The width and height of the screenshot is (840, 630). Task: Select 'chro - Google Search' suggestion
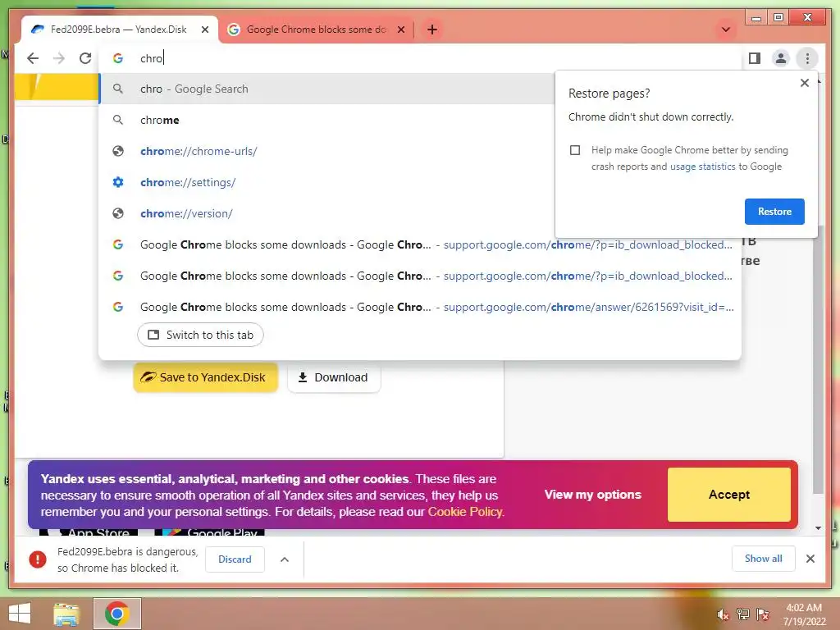tap(327, 89)
